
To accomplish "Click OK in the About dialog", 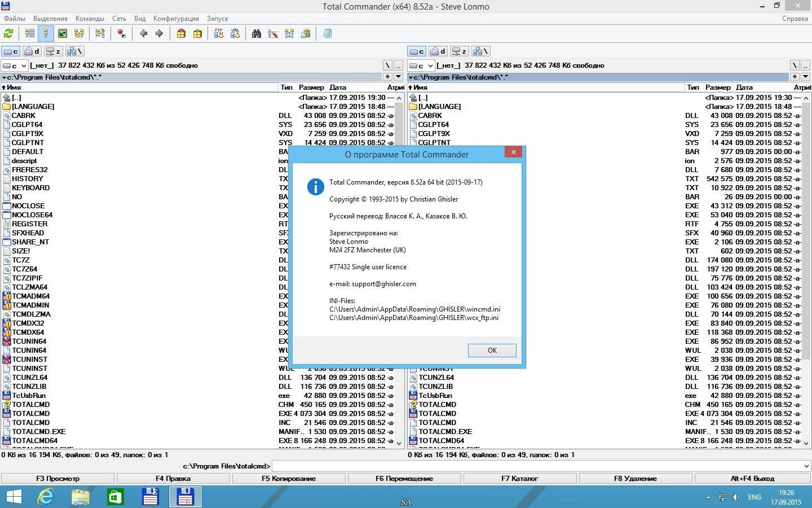I will 492,351.
